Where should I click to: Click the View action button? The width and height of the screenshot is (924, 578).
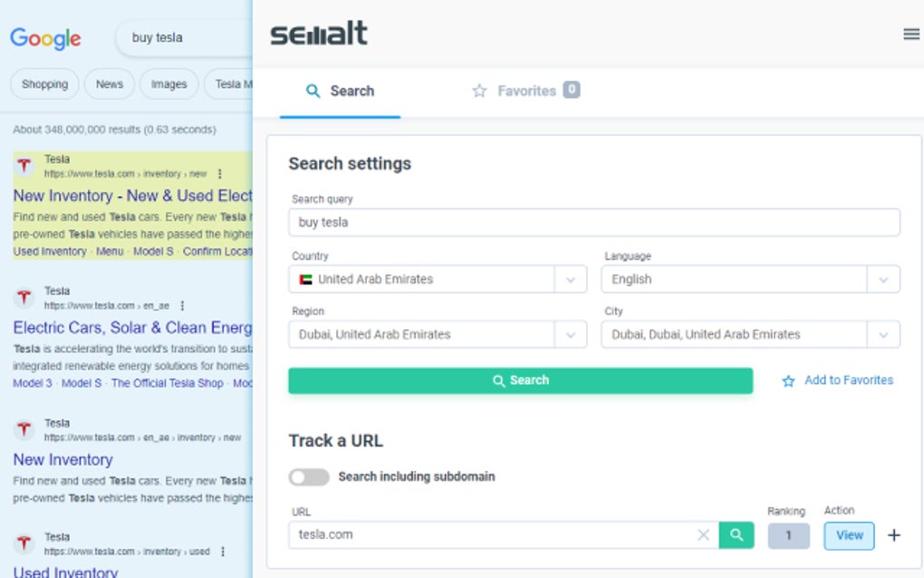(849, 535)
